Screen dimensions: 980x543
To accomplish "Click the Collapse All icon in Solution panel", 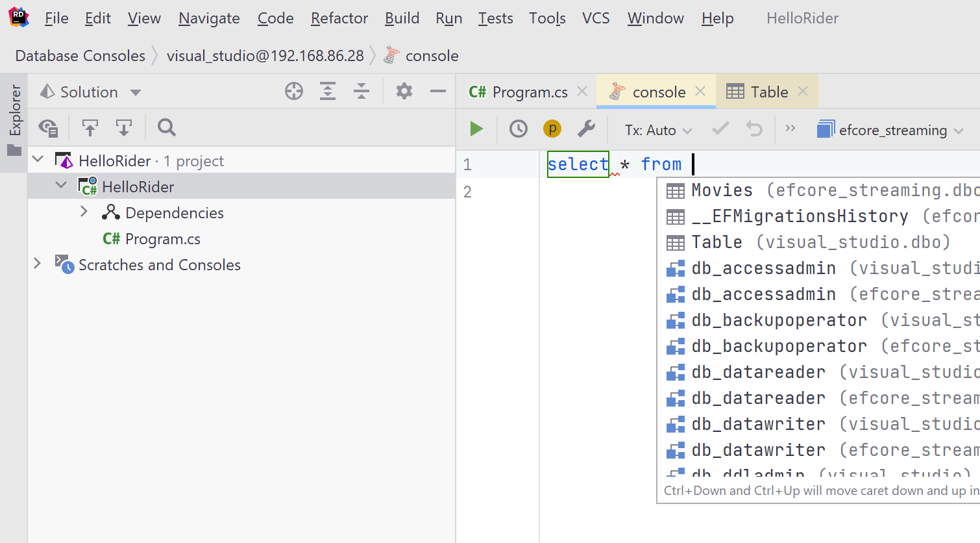I will 361,92.
